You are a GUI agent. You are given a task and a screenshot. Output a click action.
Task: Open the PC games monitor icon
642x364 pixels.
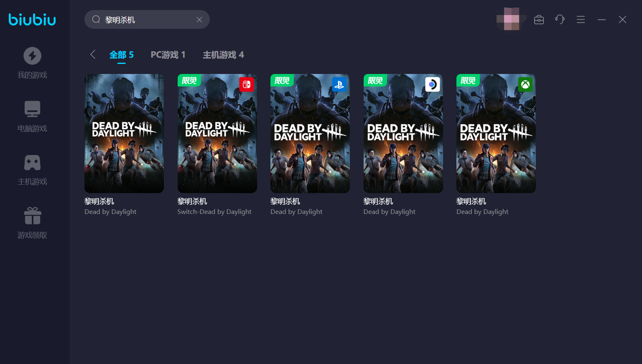tap(32, 109)
